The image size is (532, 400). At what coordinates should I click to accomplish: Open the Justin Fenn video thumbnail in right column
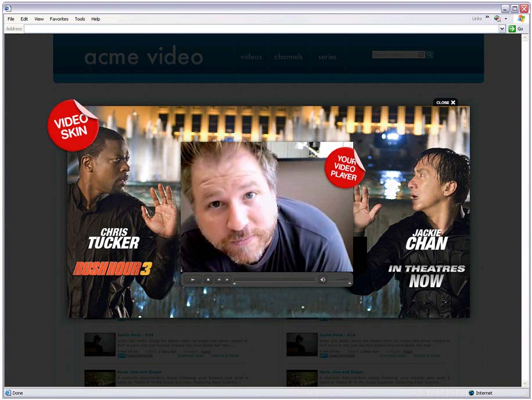(x=302, y=344)
